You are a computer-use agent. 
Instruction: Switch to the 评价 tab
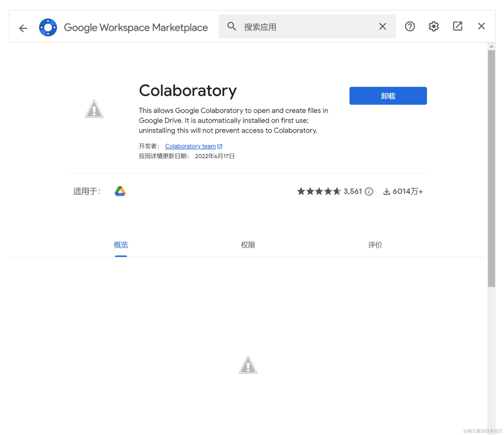click(375, 245)
